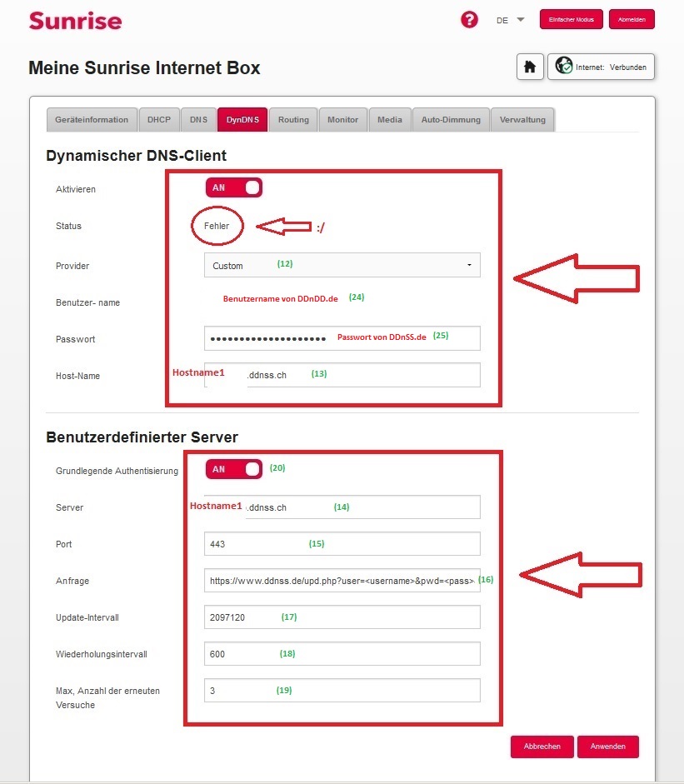Select the DynDNS tab
The width and height of the screenshot is (684, 784).
point(242,119)
